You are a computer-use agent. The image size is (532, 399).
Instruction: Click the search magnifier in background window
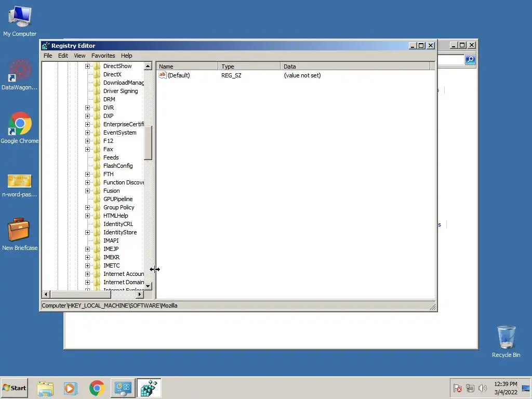pos(470,60)
